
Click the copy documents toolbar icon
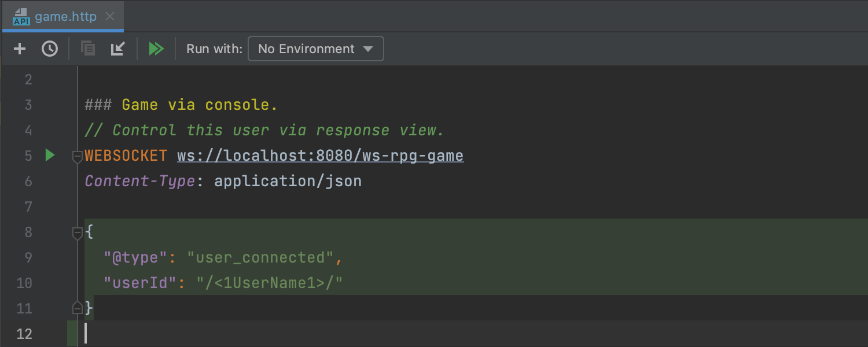point(88,49)
